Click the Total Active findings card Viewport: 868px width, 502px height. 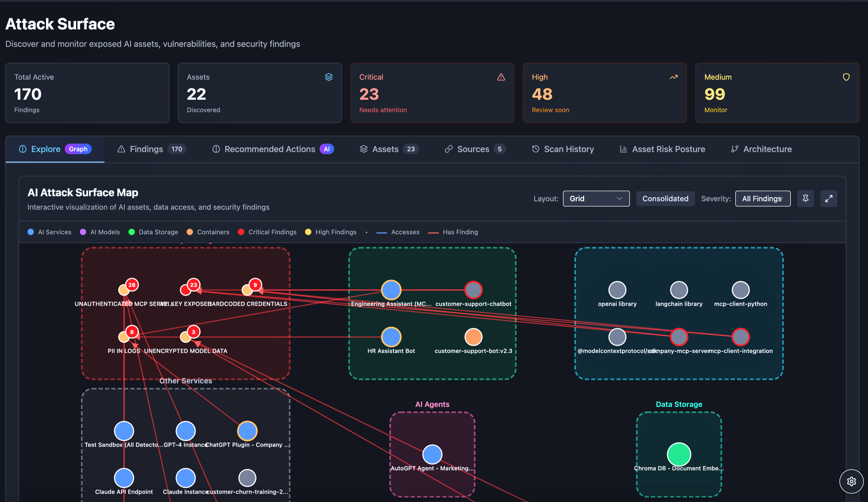pos(87,93)
